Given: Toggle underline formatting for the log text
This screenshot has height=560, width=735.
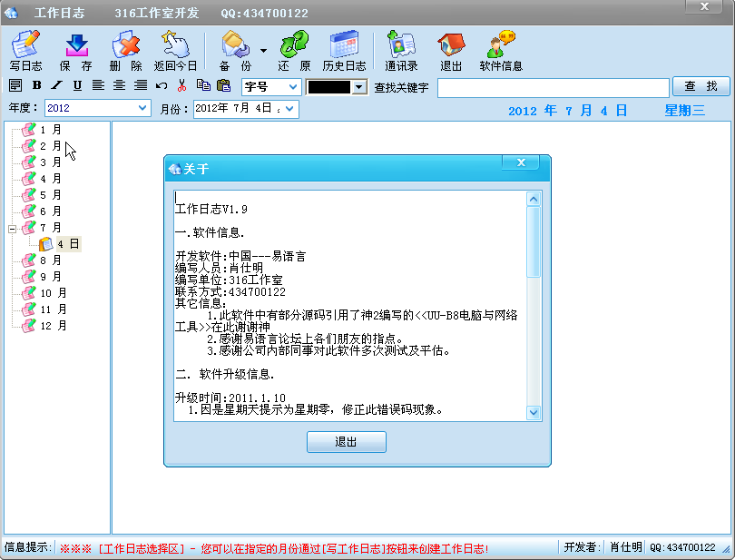Looking at the screenshot, I should pos(77,85).
